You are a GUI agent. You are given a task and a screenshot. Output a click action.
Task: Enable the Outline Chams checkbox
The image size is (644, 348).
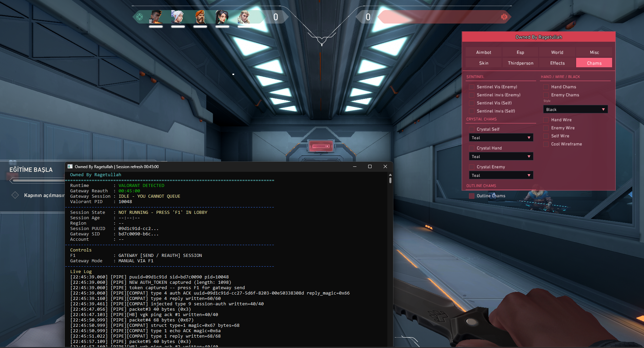(x=472, y=196)
